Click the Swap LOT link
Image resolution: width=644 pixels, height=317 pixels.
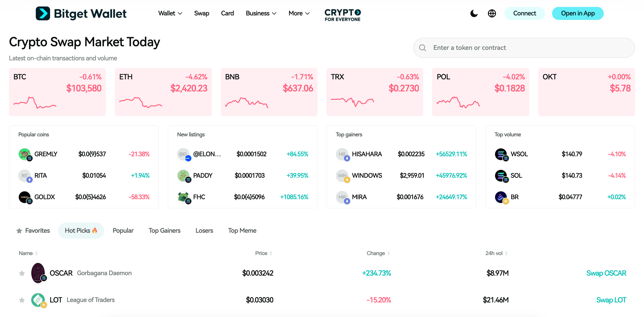tap(611, 300)
